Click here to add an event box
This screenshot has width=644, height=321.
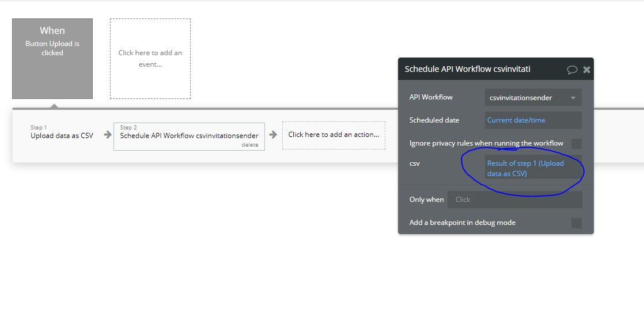150,59
